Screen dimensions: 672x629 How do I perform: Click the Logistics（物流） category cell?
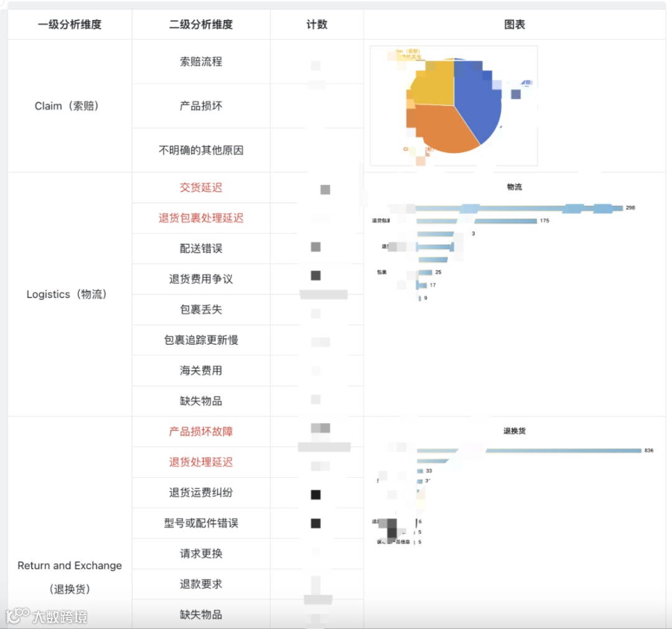[70, 294]
